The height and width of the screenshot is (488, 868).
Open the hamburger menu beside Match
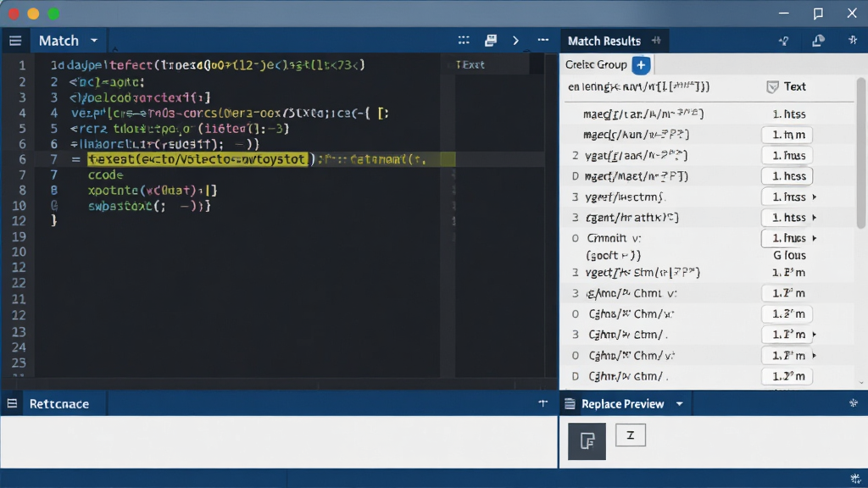coord(15,41)
